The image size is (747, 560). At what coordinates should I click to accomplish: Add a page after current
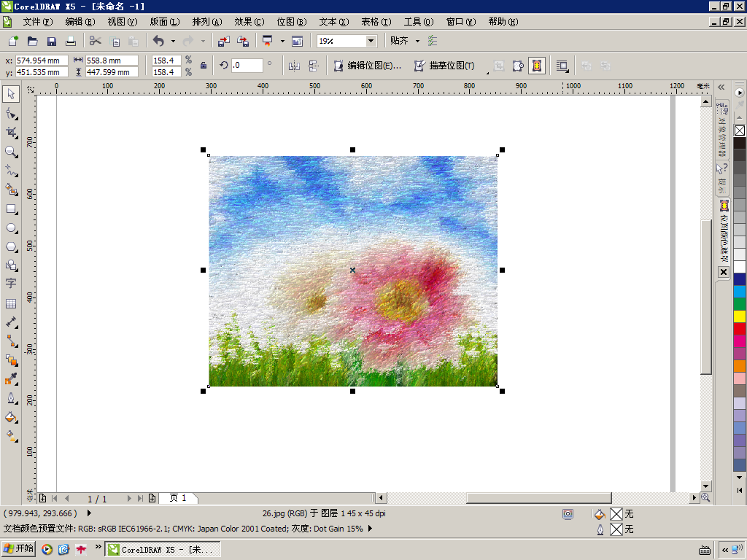click(152, 498)
